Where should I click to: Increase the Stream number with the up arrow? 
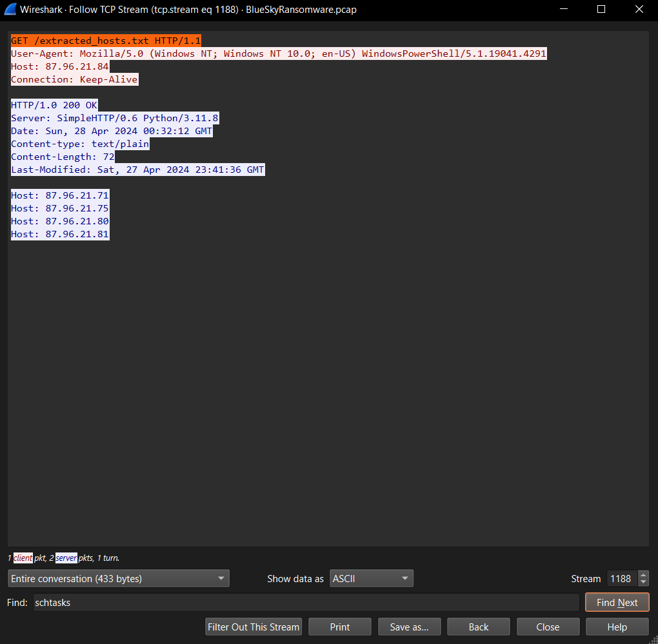tap(643, 575)
